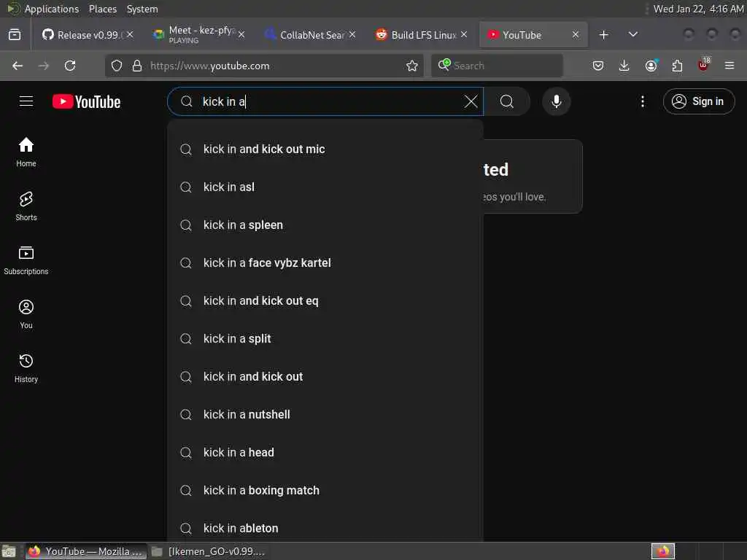Bookmark this page with star icon
This screenshot has width=747, height=560.
pos(412,66)
